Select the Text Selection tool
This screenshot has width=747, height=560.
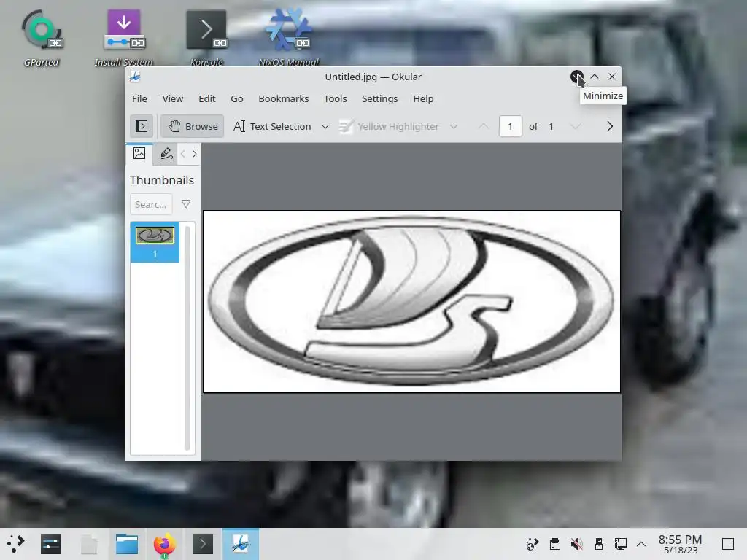coord(272,126)
